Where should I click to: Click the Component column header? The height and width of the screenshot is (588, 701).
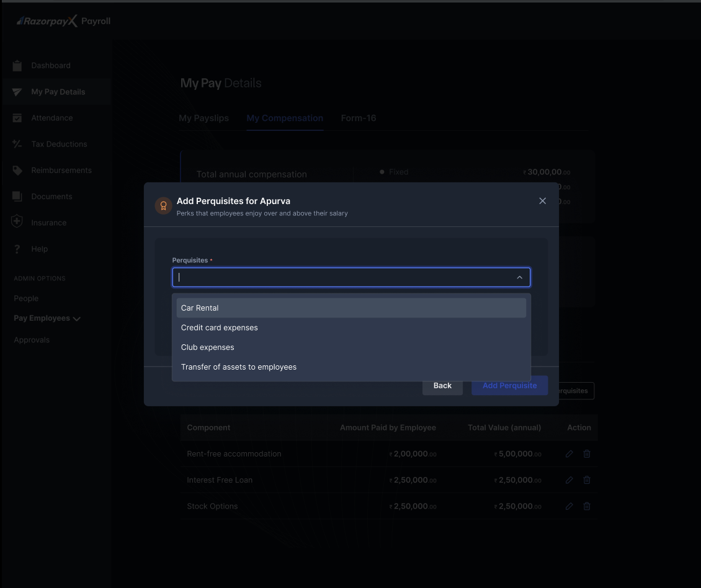[209, 427]
